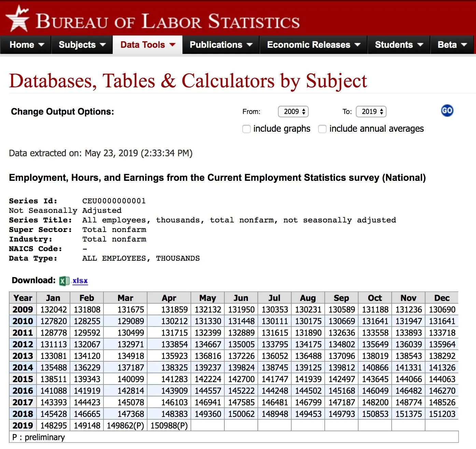Click the Jan column header

(53, 298)
